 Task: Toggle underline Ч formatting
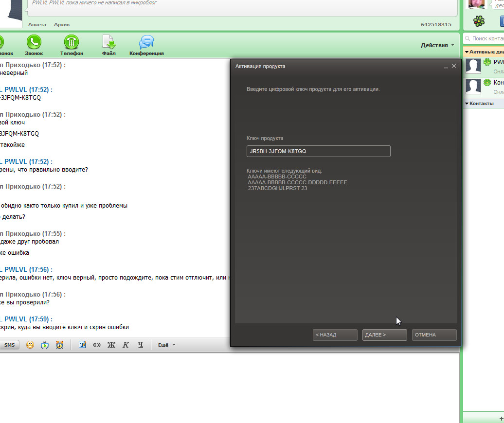pos(141,345)
